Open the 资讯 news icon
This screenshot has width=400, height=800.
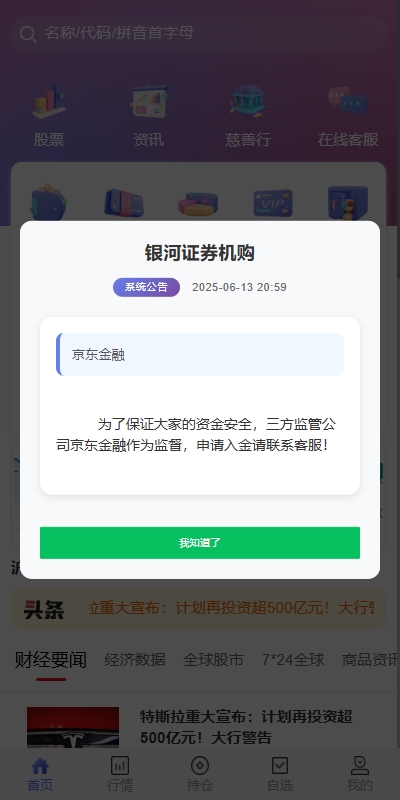pos(149,101)
